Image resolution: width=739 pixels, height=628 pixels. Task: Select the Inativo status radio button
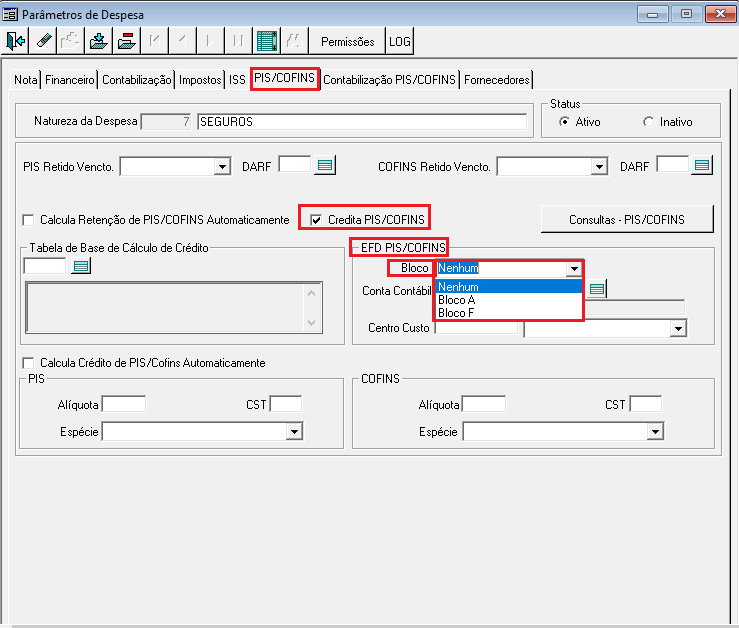(x=649, y=122)
